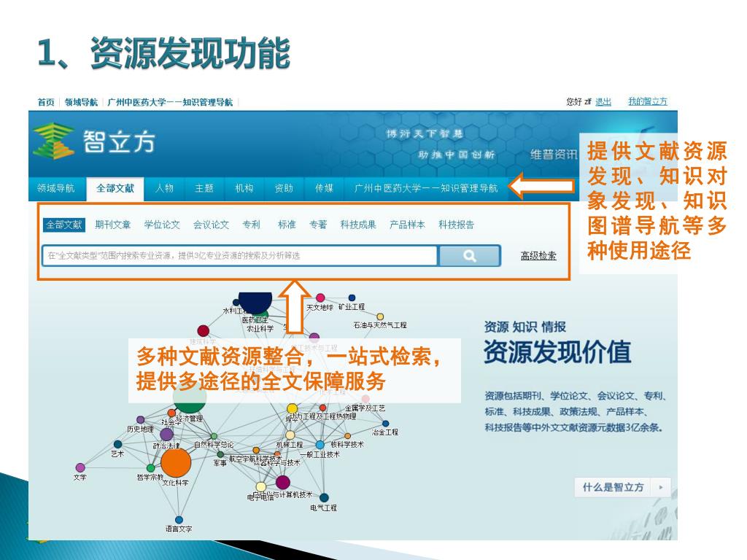
Task: Click the 什么是智立方 button
Action: pyautogui.click(x=623, y=487)
